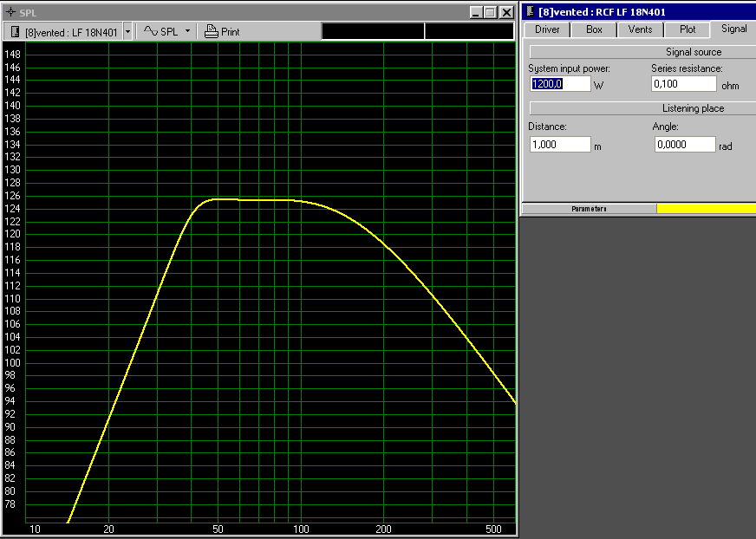Open the Box tab
This screenshot has height=539, width=756.
[594, 29]
